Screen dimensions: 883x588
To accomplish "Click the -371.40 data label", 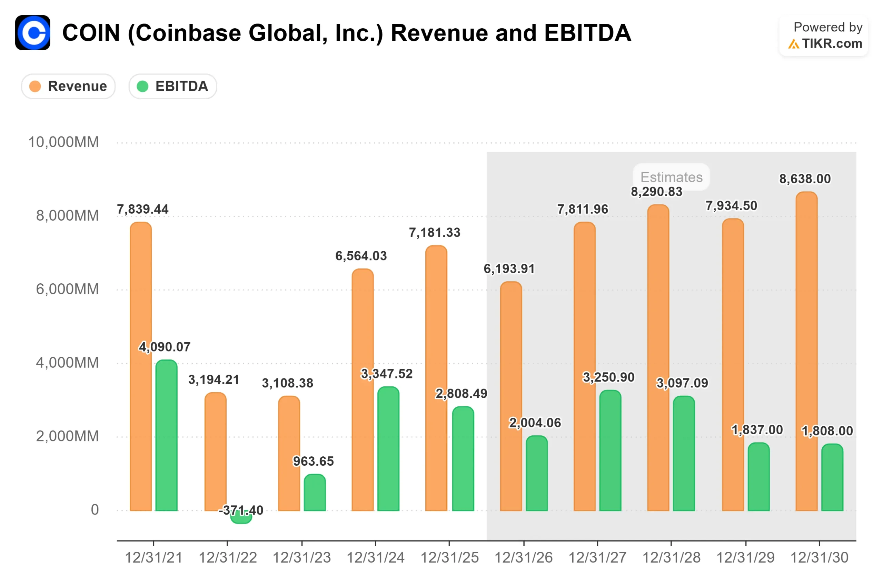I will pos(241,510).
